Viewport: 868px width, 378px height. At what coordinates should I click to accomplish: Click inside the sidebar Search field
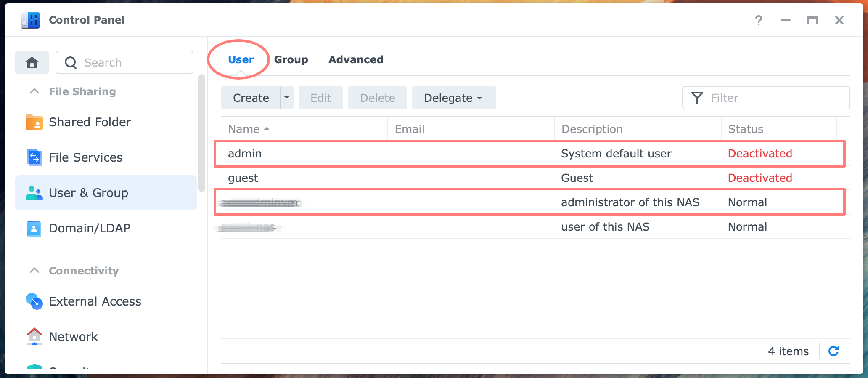click(124, 62)
